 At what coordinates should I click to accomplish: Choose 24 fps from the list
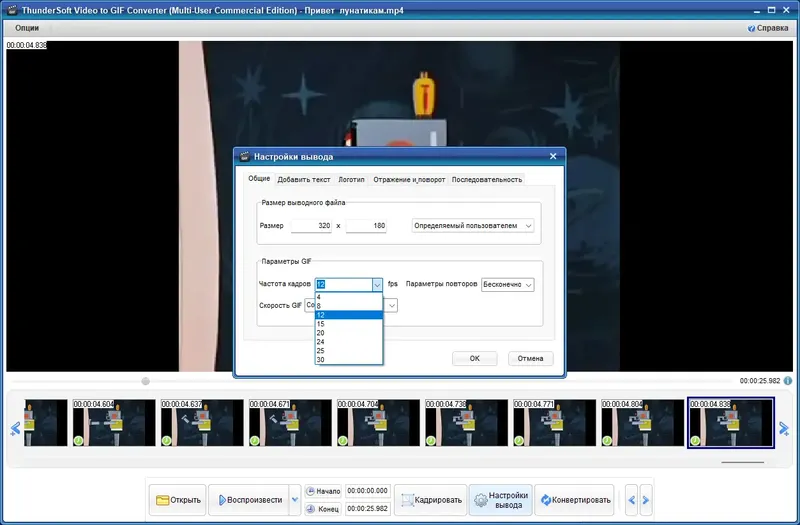click(349, 342)
